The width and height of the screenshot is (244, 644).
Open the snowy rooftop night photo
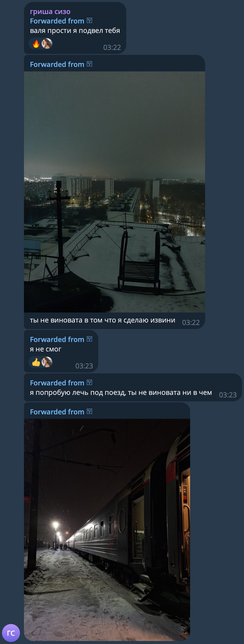pyautogui.click(x=115, y=192)
